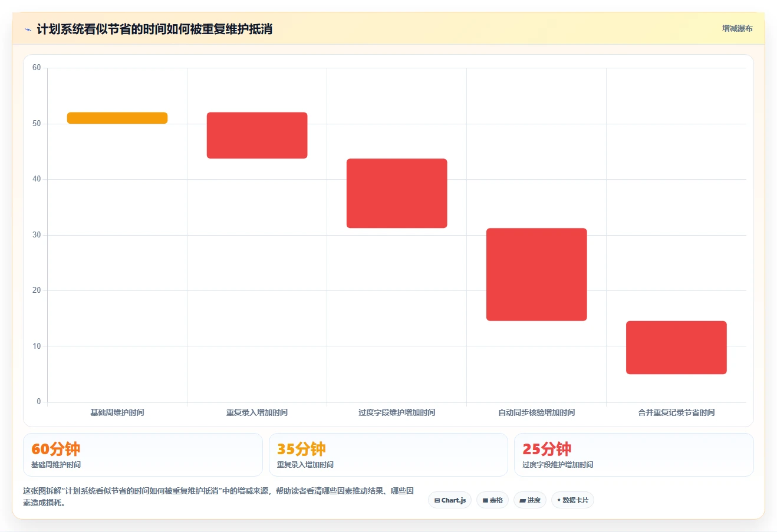Click the red 合并重复记录节省时间 bar

point(676,348)
